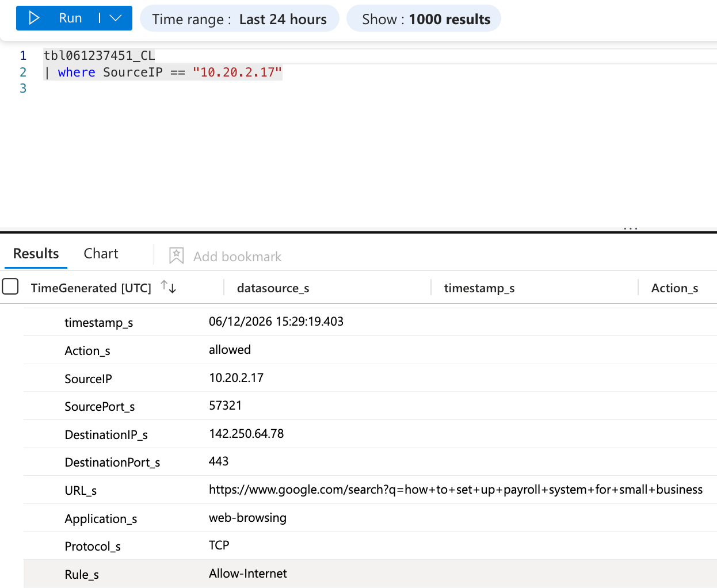Open the Run dropdown chevron
The image size is (717, 588).
(116, 18)
